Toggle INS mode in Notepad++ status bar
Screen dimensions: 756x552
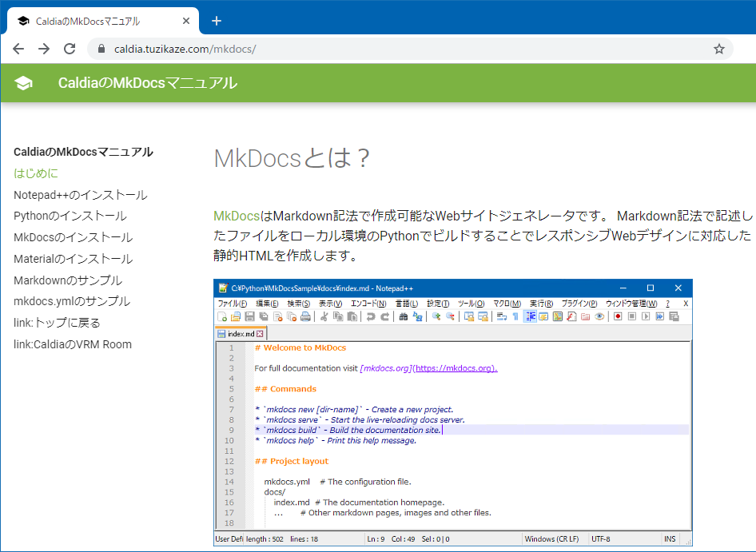click(x=670, y=539)
